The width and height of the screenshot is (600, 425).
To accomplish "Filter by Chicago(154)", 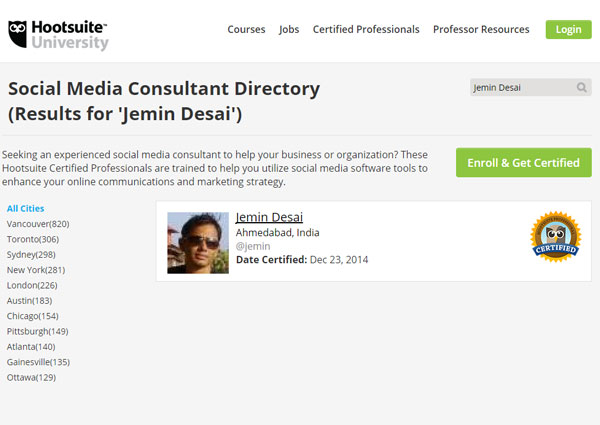I will (x=33, y=316).
